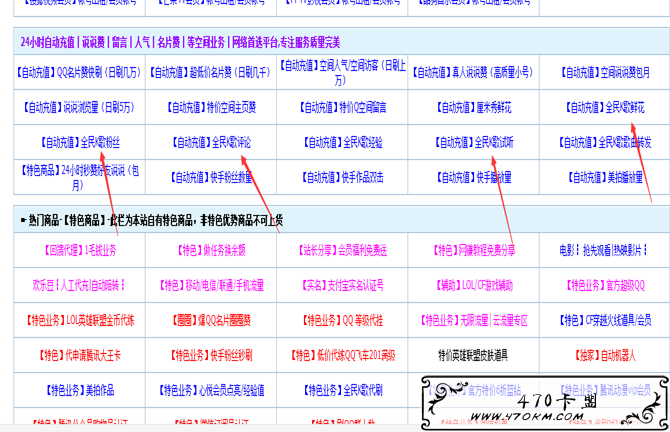Open 【特色业务】快手粉丝秒刷 link
670x432 pixels.
tap(211, 355)
